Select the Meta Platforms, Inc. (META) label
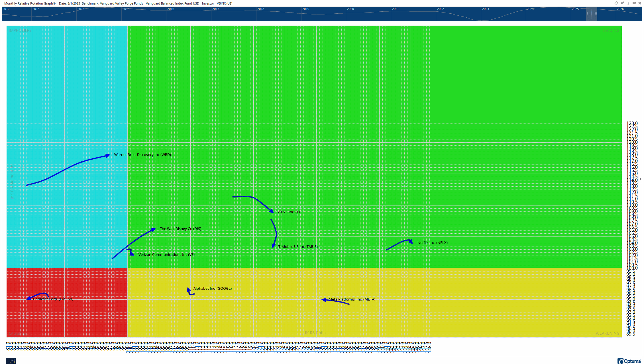 (x=352, y=299)
